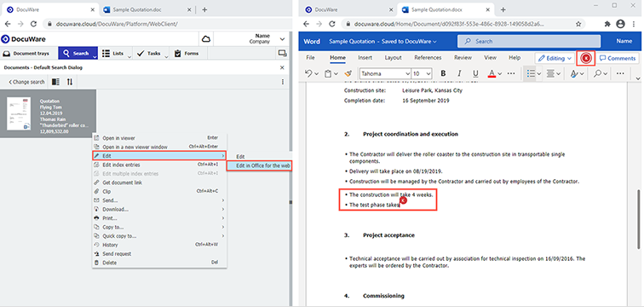Click the Format Painter icon
Image resolution: width=644 pixels, height=307 pixels.
coord(348,73)
